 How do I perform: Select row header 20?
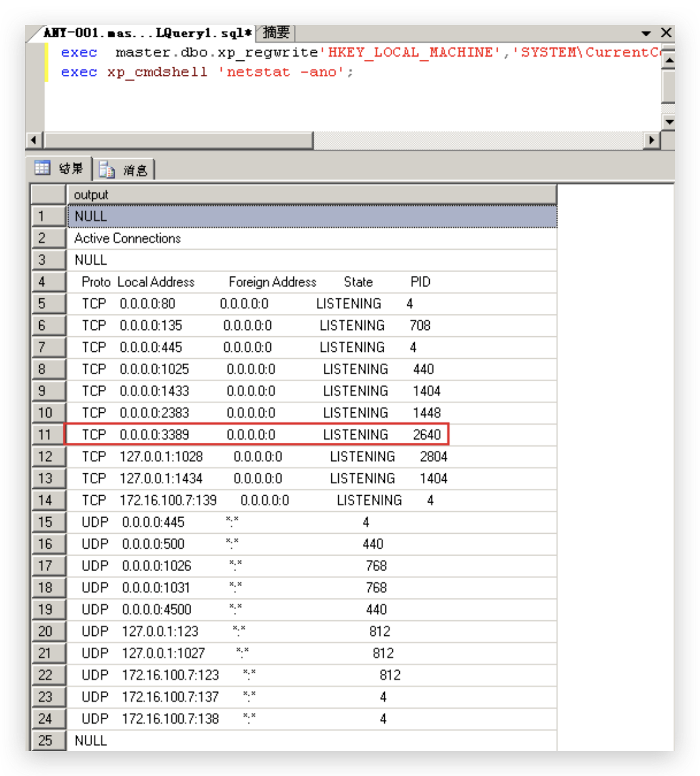pos(49,632)
